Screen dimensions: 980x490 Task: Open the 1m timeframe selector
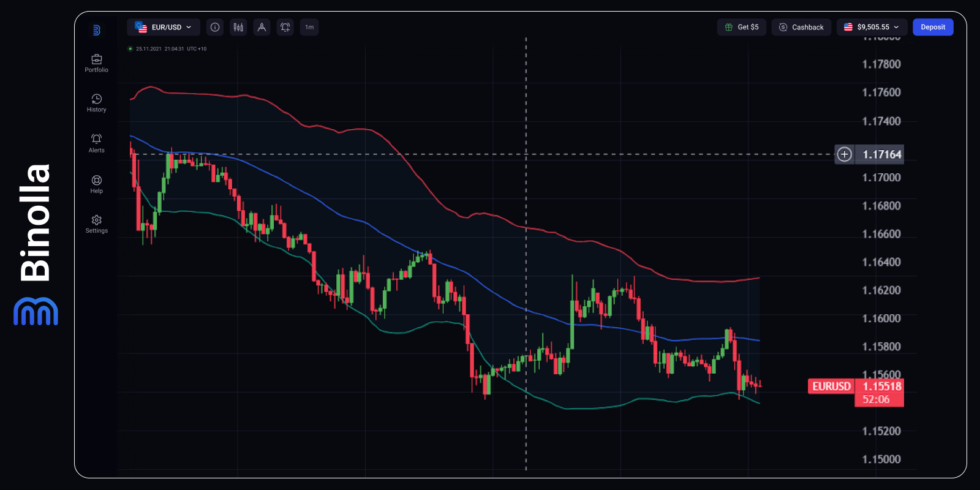[x=309, y=27]
